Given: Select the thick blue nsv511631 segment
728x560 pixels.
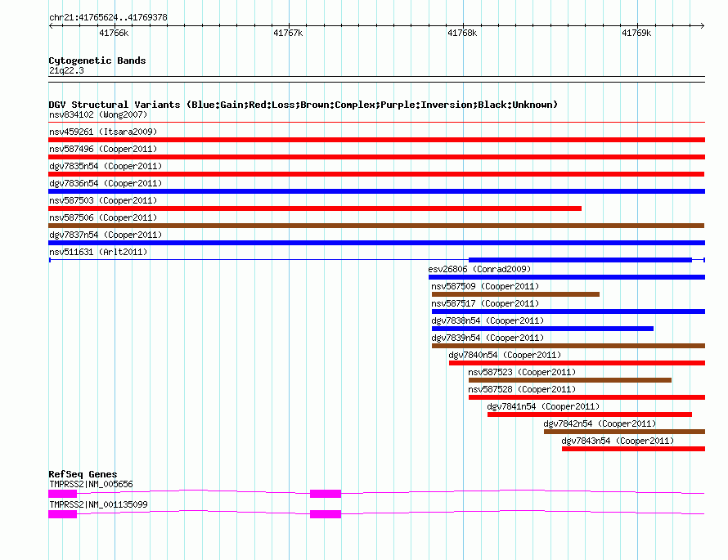Looking at the screenshot, I should point(581,260).
